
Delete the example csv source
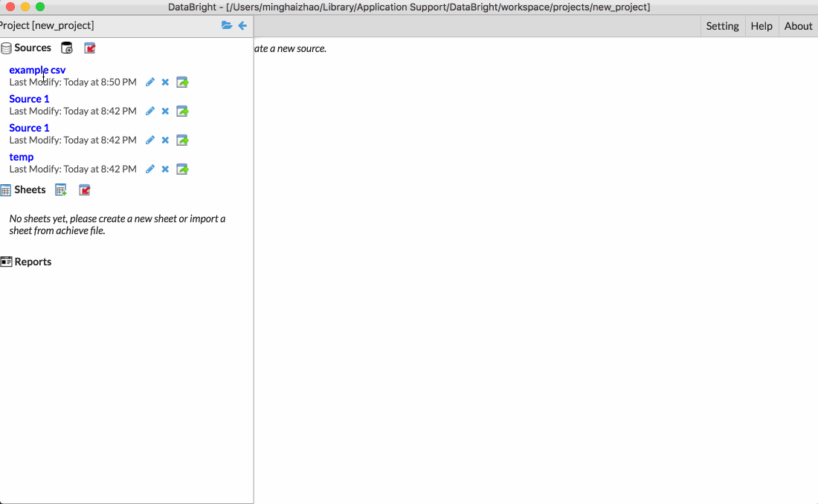(165, 82)
